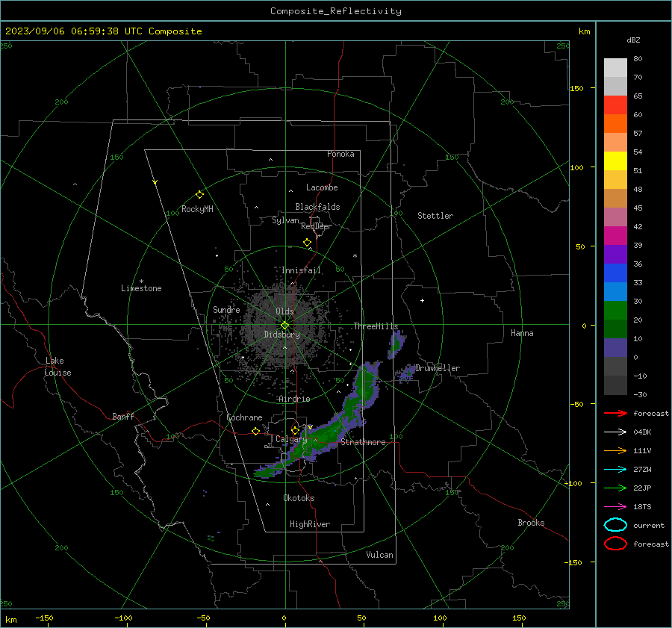672x628 pixels.
Task: Click the Sundre town label
Action: (226, 310)
